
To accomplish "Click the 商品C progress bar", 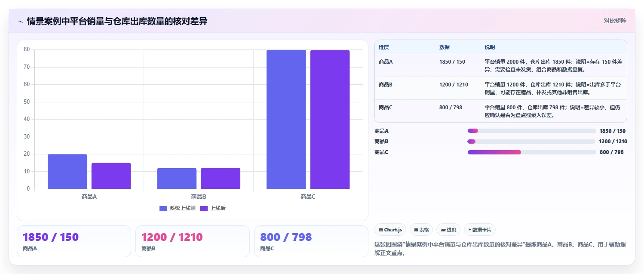I will 532,152.
